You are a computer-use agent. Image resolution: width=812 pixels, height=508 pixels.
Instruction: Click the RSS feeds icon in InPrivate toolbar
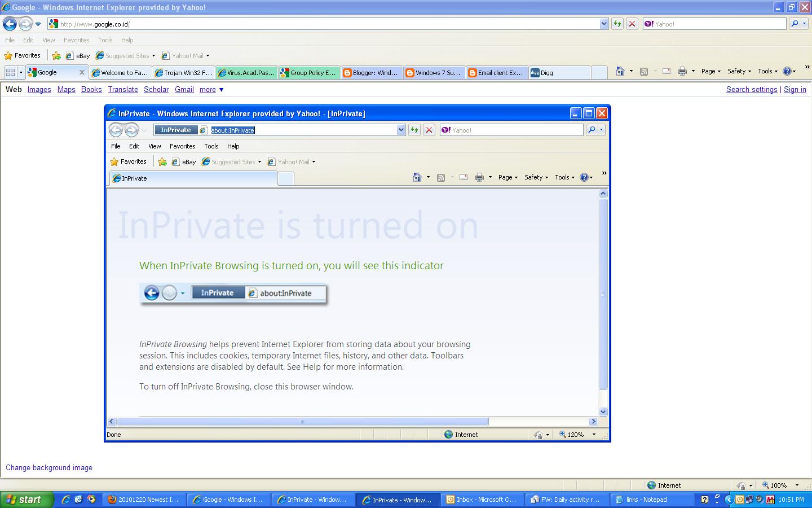coord(441,177)
